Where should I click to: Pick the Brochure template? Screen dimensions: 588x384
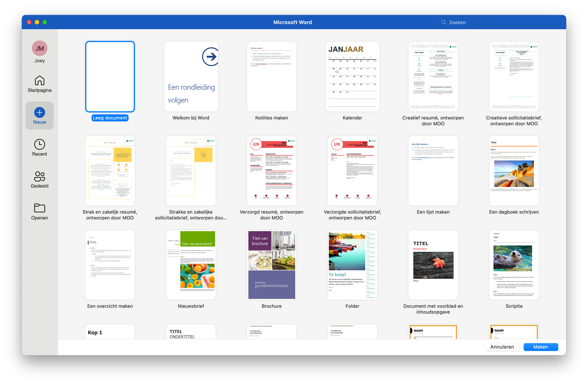point(271,265)
